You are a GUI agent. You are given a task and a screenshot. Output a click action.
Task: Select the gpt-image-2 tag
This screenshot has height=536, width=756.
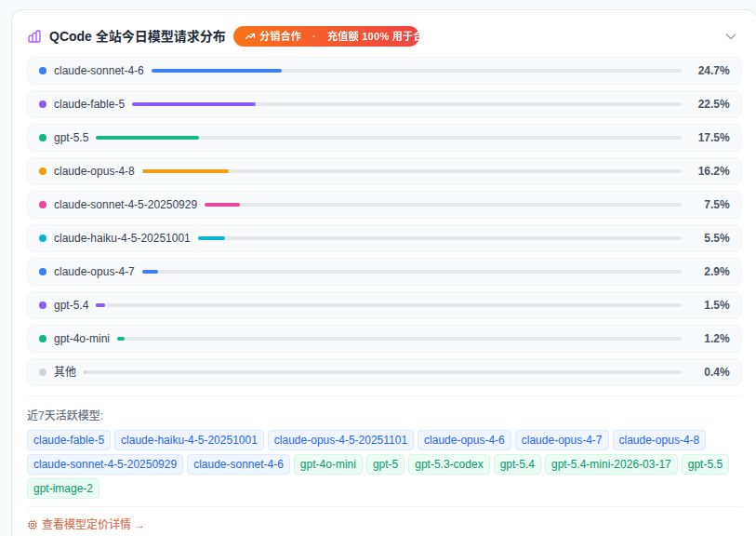coord(63,489)
